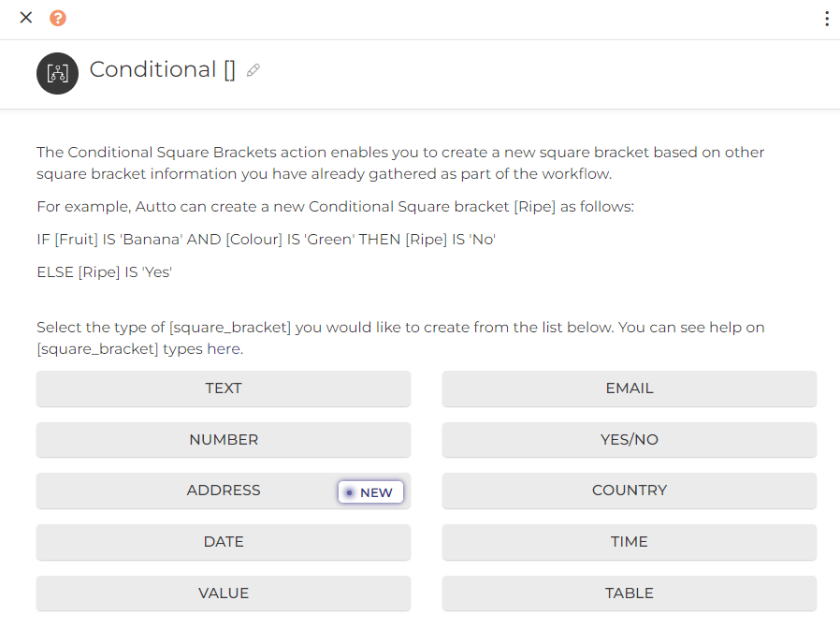Select the VALUE bracket type

coord(223,593)
